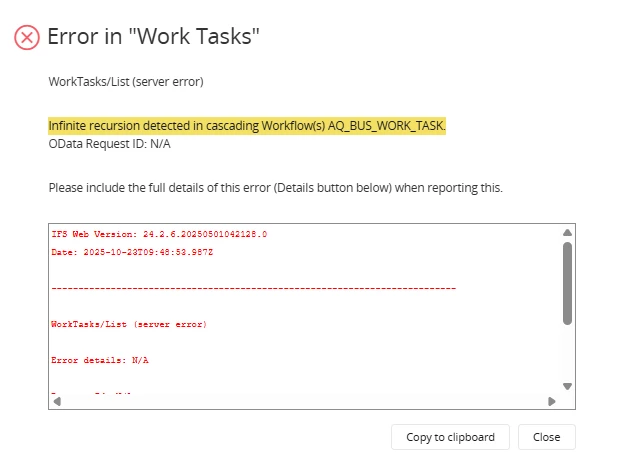Click the horizontal scrollbar right arrow
Screen dimensions: 621x467
click(x=551, y=401)
